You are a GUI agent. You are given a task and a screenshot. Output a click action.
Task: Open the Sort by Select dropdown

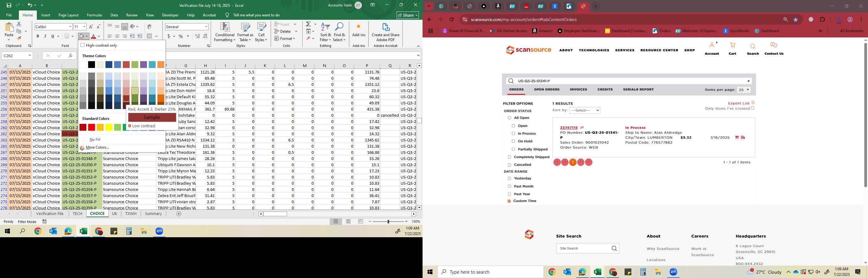[585, 110]
